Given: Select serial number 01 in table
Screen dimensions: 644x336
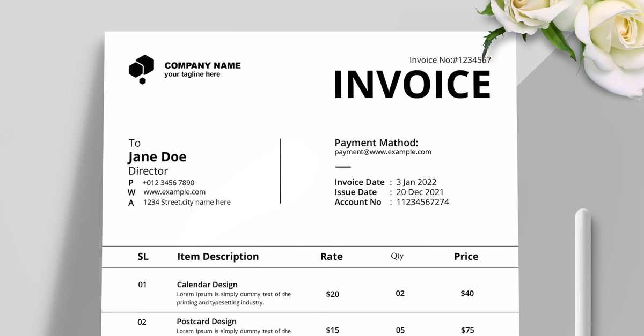Looking at the screenshot, I should pyautogui.click(x=142, y=285).
